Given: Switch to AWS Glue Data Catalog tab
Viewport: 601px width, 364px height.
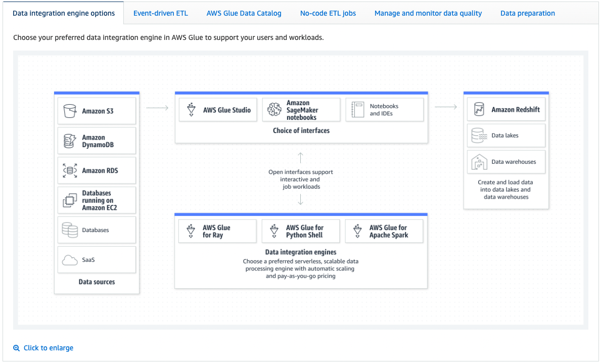Looking at the screenshot, I should [x=244, y=14].
